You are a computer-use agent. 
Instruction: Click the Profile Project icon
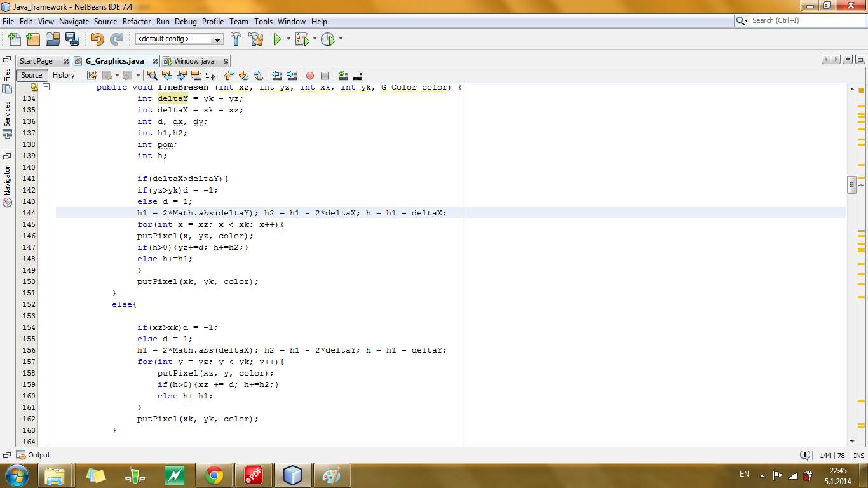(328, 39)
